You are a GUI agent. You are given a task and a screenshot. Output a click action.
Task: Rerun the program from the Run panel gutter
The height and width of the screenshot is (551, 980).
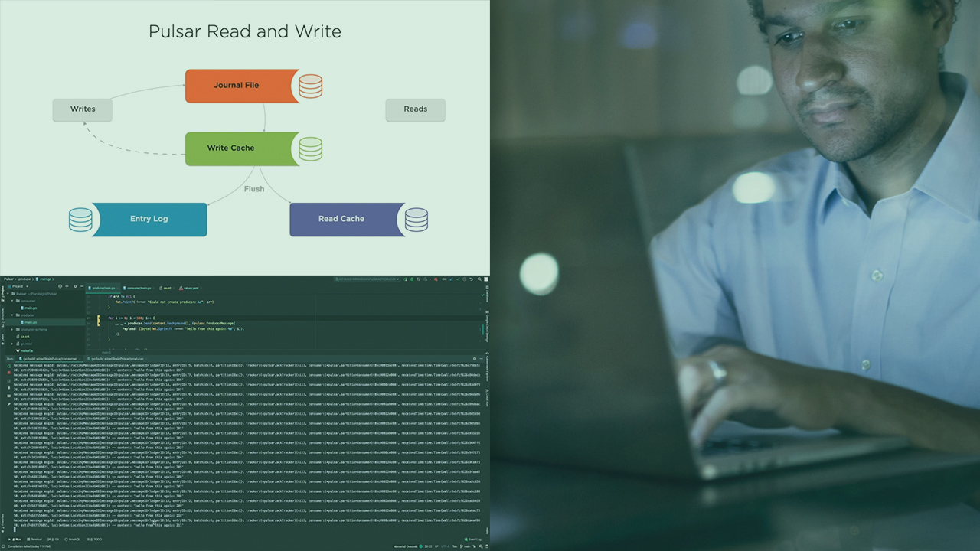pyautogui.click(x=8, y=366)
